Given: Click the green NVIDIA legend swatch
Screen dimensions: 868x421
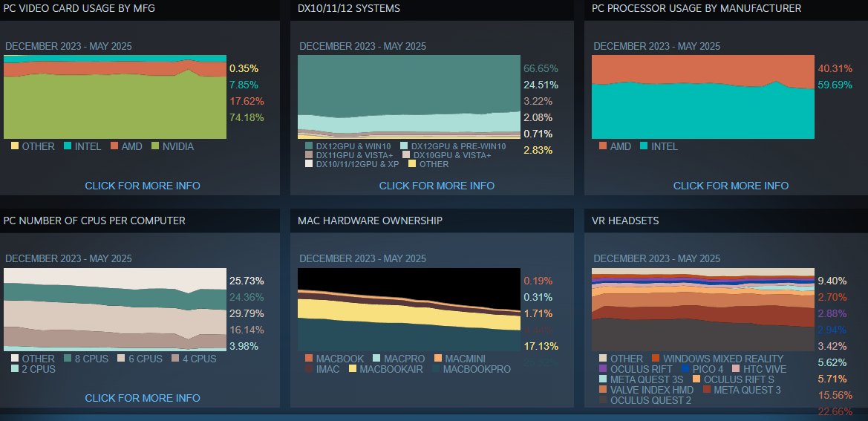Looking at the screenshot, I should tap(156, 146).
